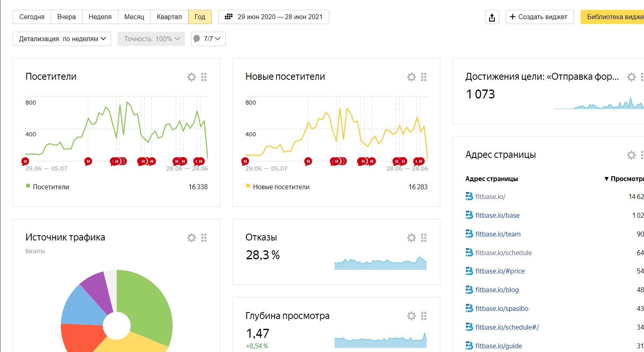
Task: Click the Новые посетители widget title
Action: 285,77
